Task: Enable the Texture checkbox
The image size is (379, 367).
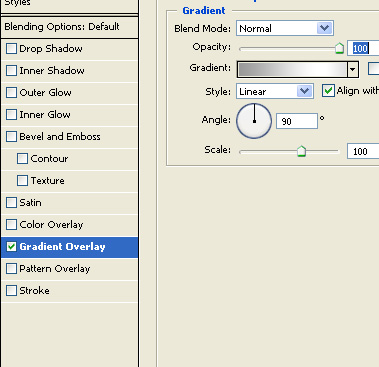Action: point(22,181)
